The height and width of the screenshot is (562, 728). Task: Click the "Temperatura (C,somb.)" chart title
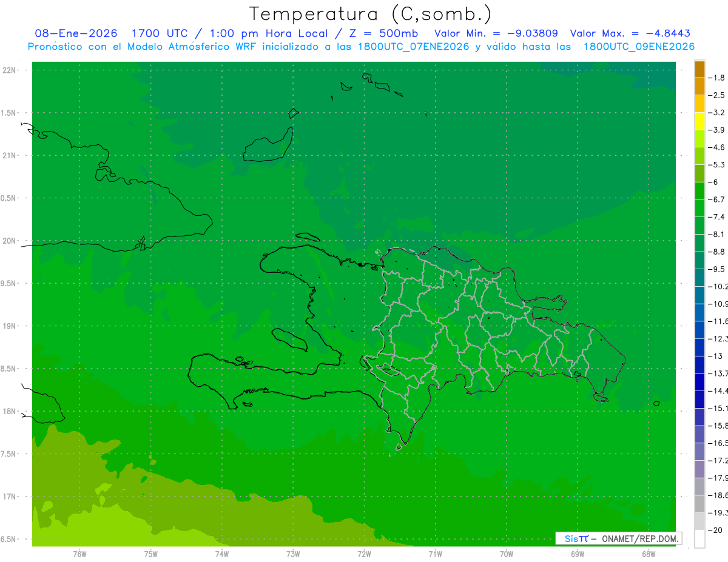(x=371, y=14)
